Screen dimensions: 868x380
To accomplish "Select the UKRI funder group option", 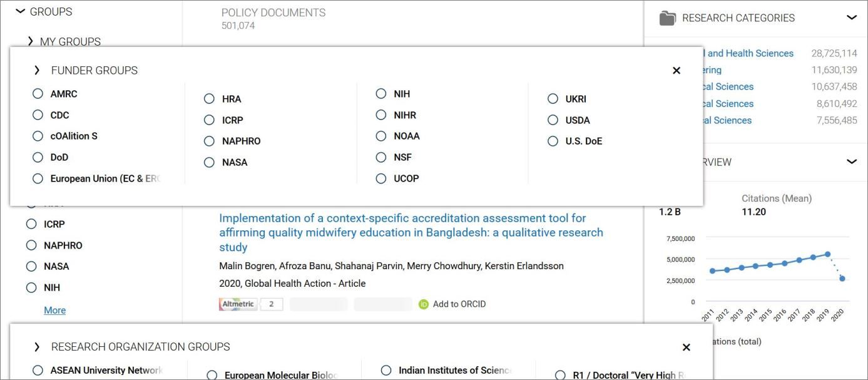I will [x=553, y=99].
